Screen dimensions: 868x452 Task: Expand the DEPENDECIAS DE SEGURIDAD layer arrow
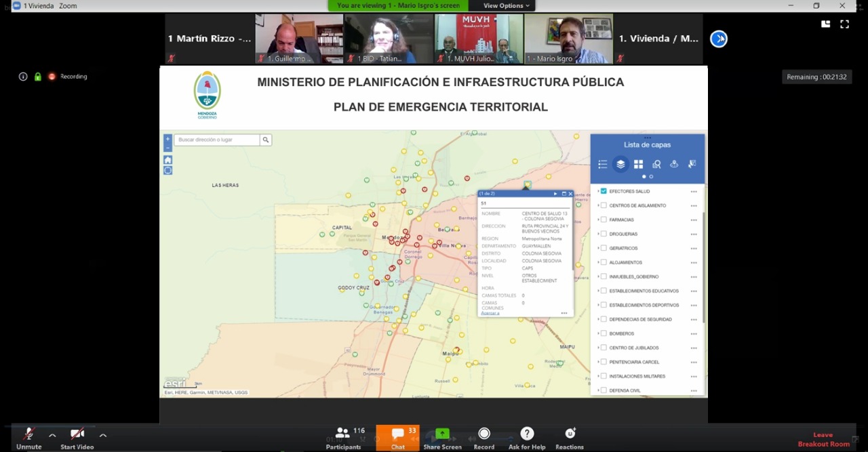[x=597, y=319]
